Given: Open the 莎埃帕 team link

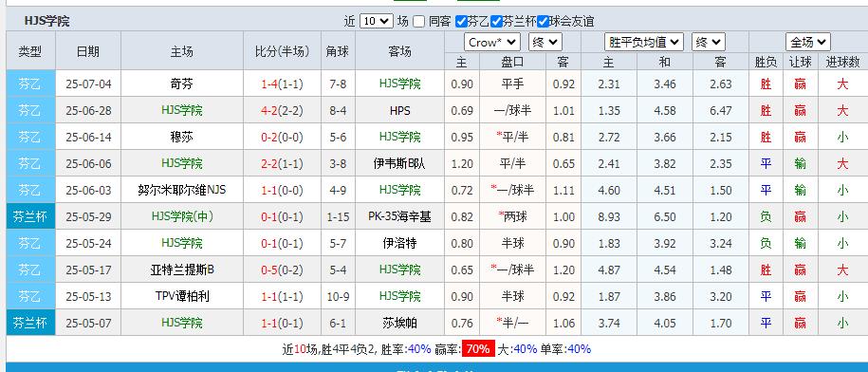Looking at the screenshot, I should point(399,324).
